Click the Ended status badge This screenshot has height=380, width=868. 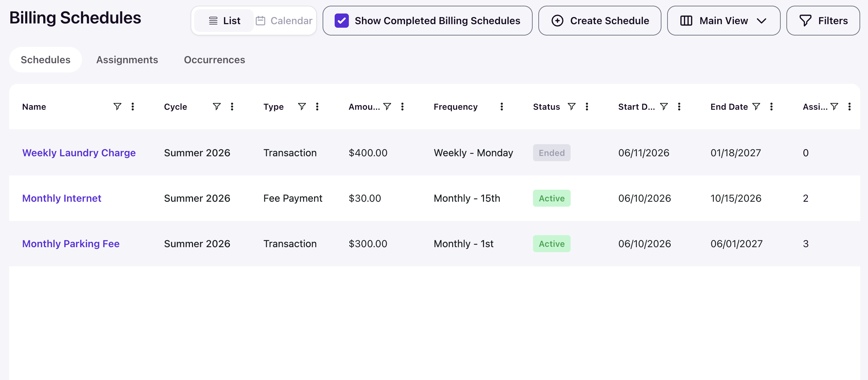pos(551,153)
